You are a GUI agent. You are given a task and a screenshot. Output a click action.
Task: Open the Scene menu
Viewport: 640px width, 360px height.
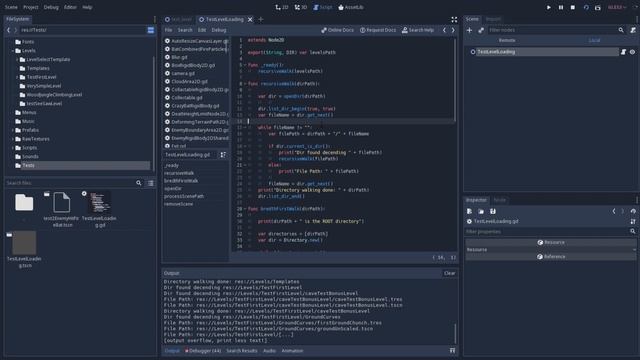tap(11, 7)
